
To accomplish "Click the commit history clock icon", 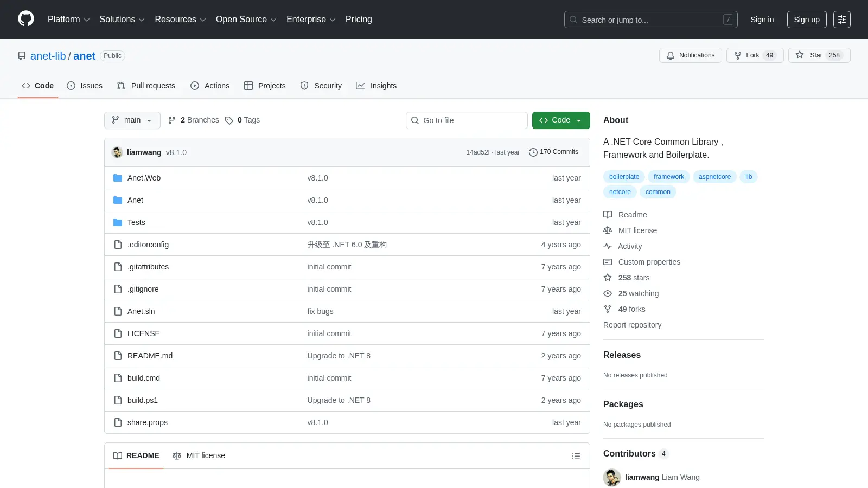I will [533, 152].
